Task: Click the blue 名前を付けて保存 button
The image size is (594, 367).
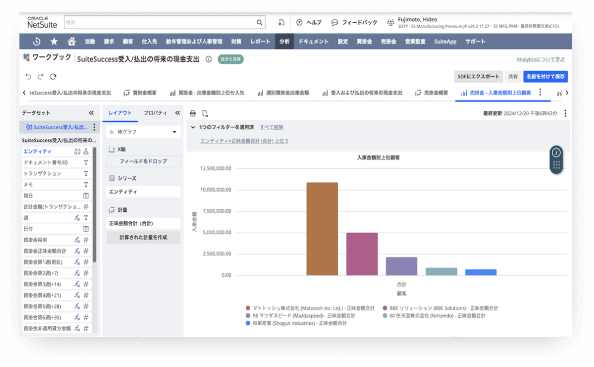Action: 545,77
